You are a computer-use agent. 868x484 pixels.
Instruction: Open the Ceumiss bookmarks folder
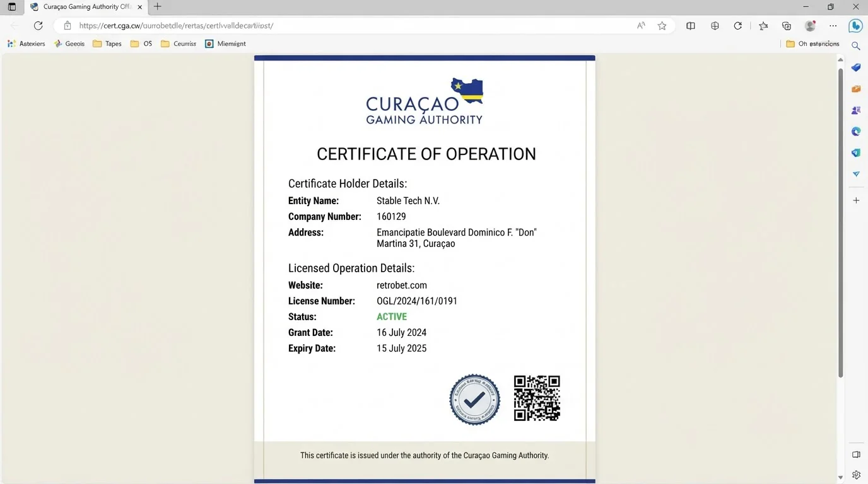(179, 43)
